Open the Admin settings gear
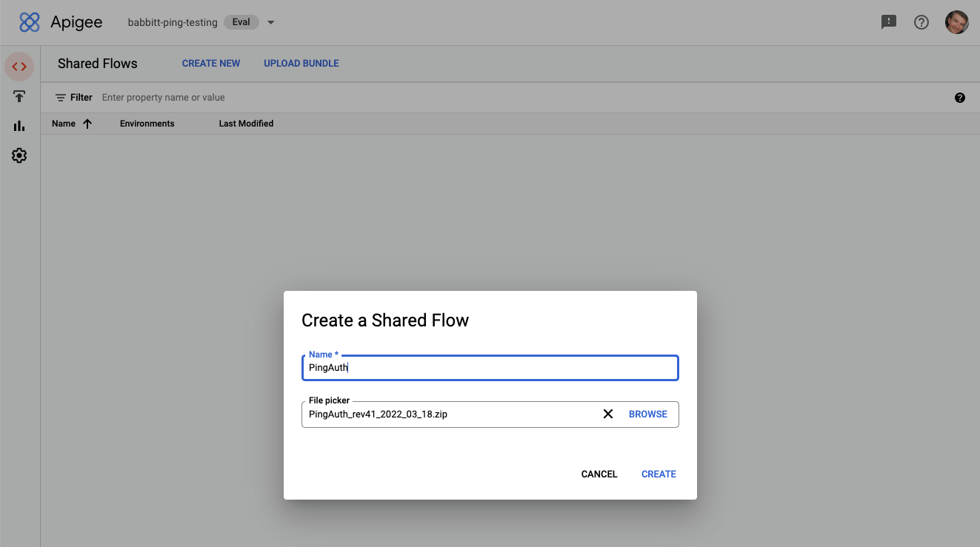The width and height of the screenshot is (980, 547). [x=19, y=155]
